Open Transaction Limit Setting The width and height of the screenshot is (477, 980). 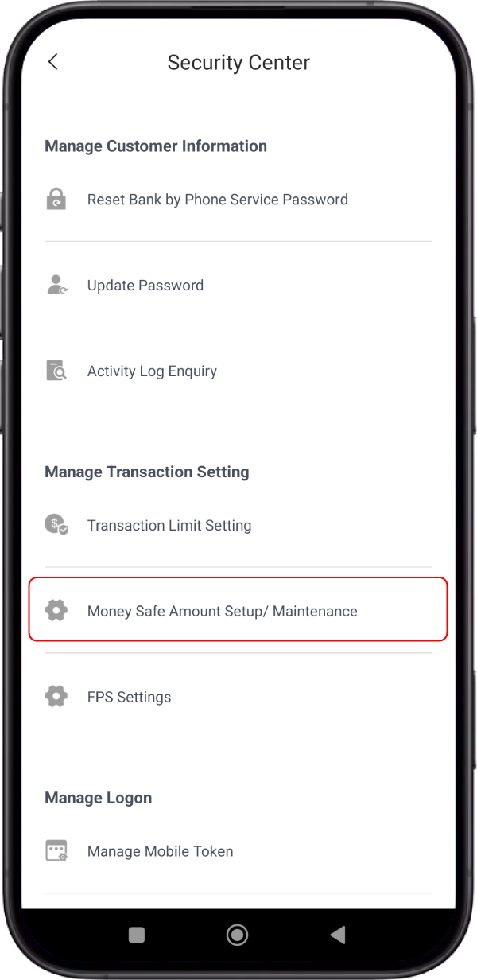tap(238, 525)
